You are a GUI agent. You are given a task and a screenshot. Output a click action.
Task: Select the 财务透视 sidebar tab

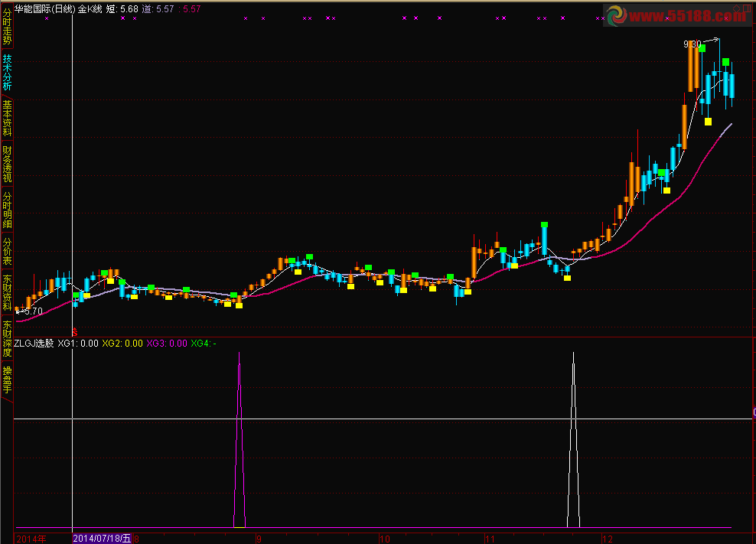click(x=7, y=165)
